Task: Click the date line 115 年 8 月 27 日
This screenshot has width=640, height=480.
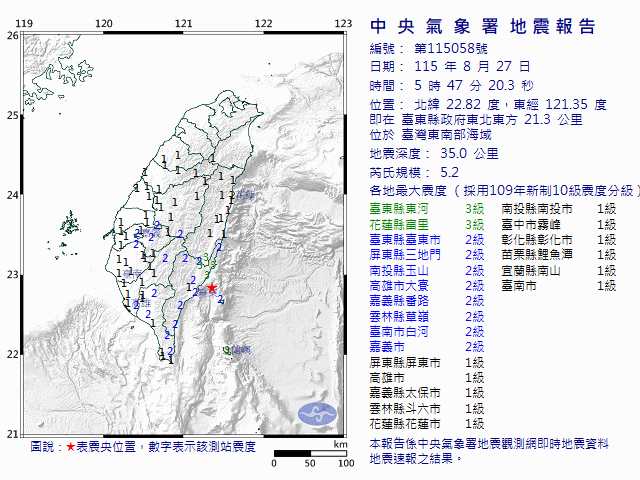Action: (x=472, y=66)
